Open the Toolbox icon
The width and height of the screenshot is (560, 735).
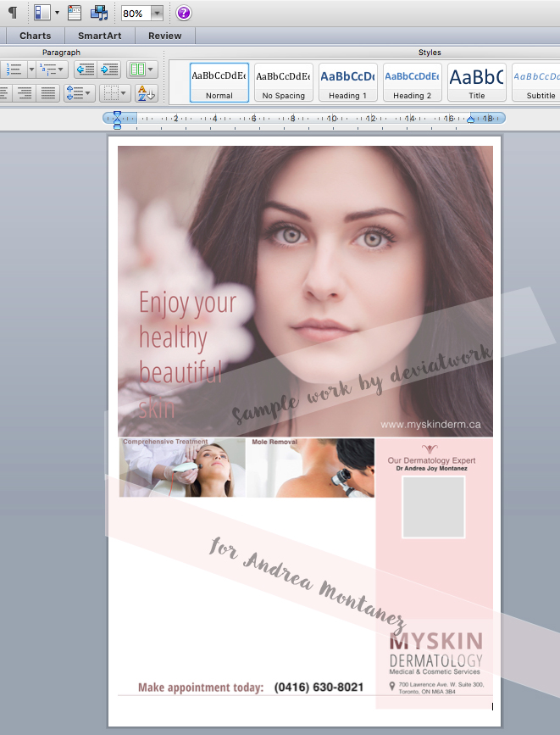75,13
